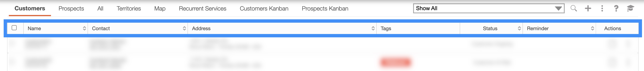Switch to the Prospects tab
Image resolution: width=644 pixels, height=71 pixels.
point(71,8)
